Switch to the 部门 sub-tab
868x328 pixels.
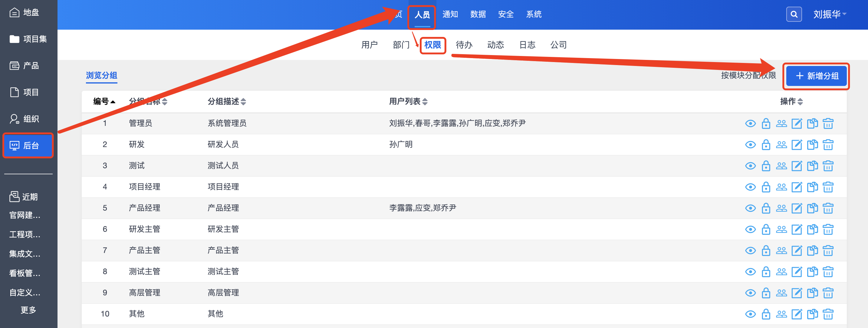(x=401, y=45)
